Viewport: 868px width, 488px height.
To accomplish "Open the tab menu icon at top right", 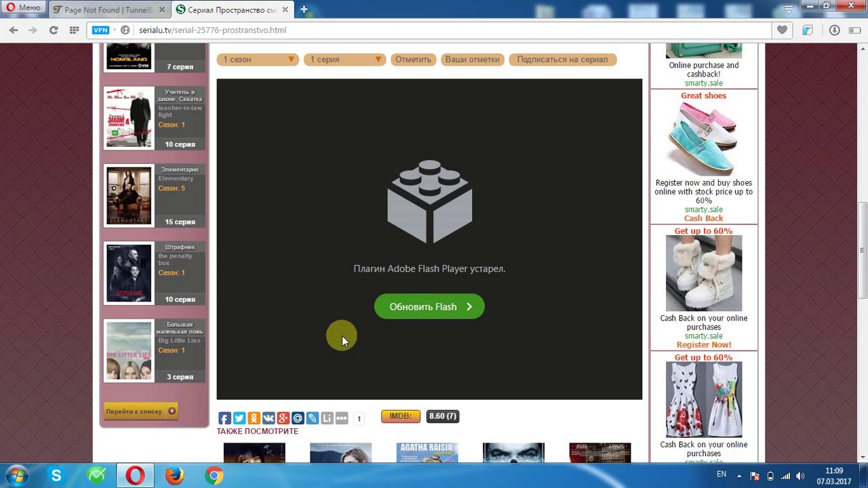I will [789, 9].
